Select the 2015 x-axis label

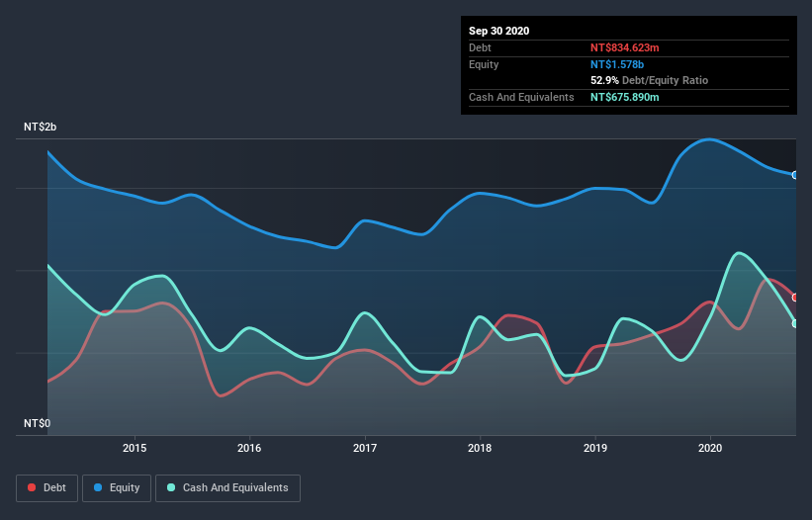135,448
